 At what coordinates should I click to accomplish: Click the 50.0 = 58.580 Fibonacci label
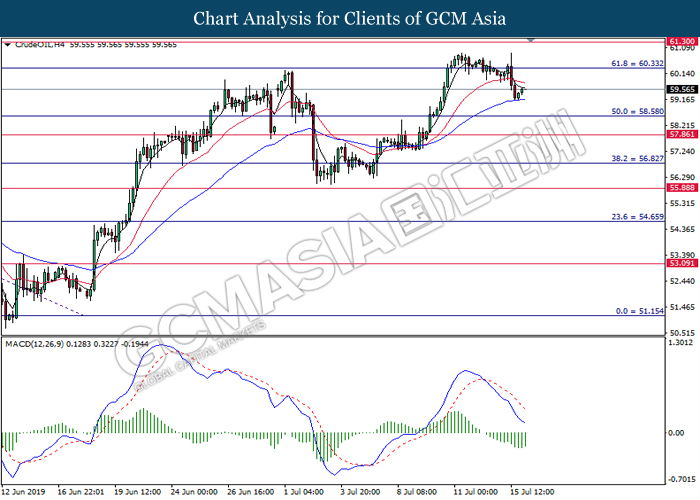[x=637, y=111]
